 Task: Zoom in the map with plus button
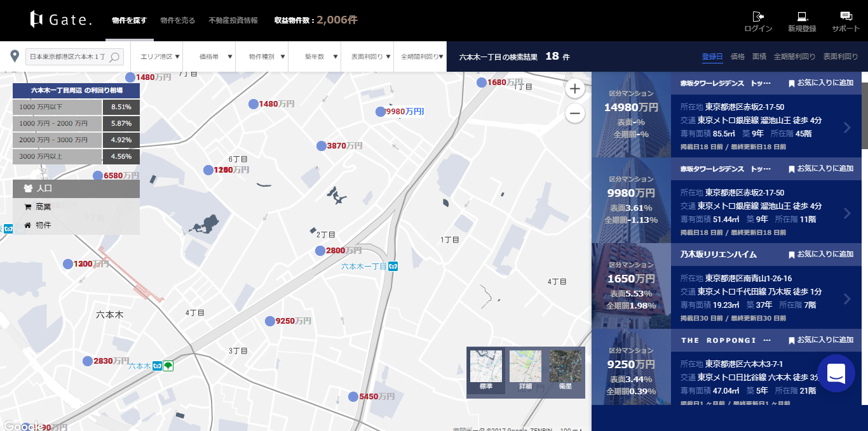point(575,89)
